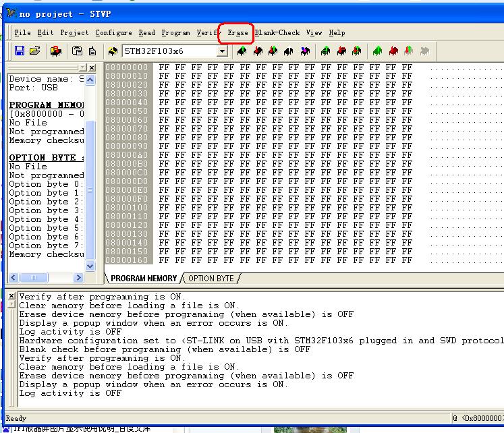Click the clipboard paste icon in toolbar
Viewport: 504px width, 433px height.
[x=77, y=51]
